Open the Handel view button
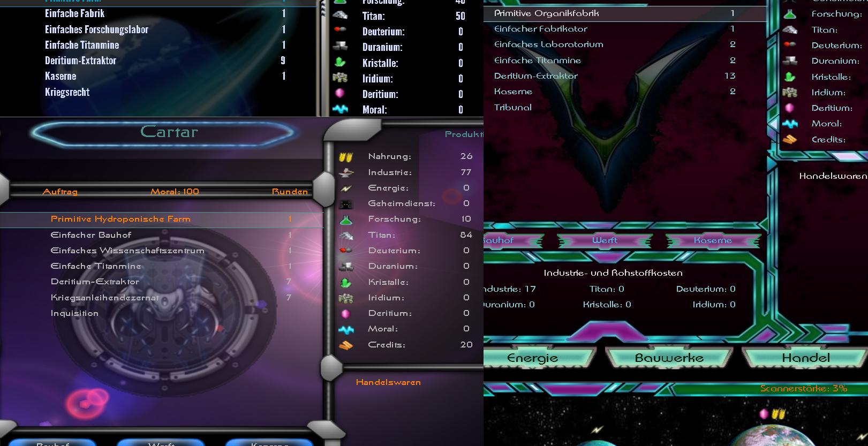 (x=805, y=358)
